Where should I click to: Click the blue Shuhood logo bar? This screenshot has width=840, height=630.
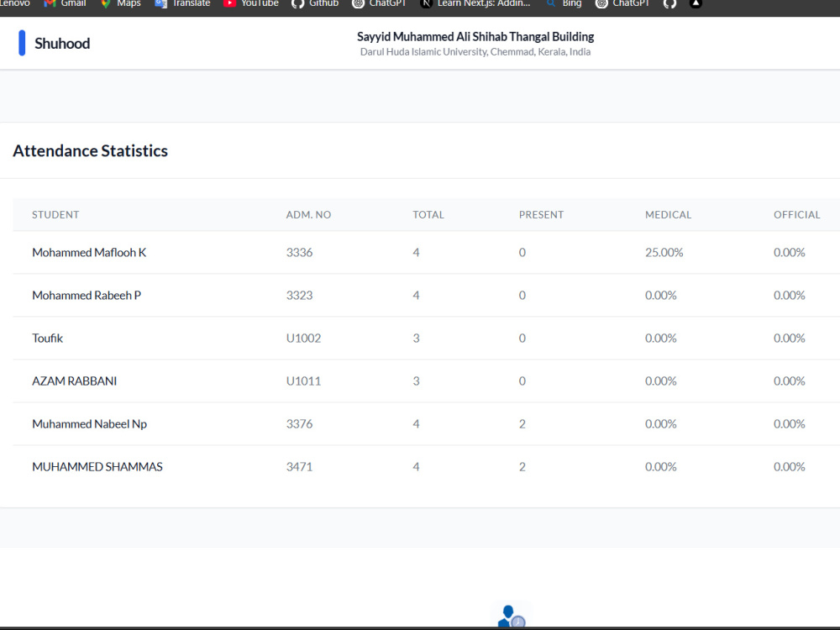[22, 43]
